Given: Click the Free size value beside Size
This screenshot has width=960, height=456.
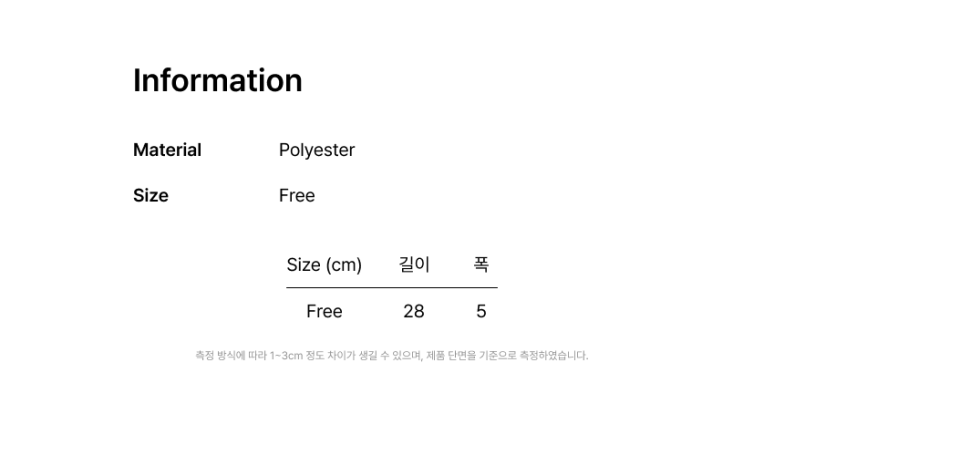Looking at the screenshot, I should pos(297,195).
